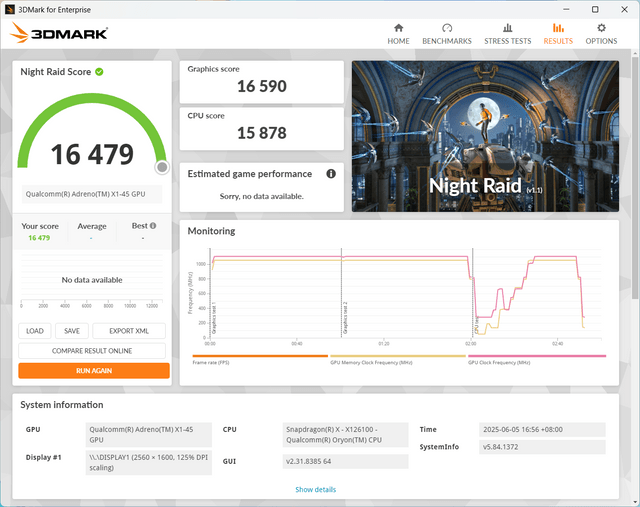The image size is (640, 507).
Task: Toggle GPU Clock Frequency legend line
Action: pos(537,356)
